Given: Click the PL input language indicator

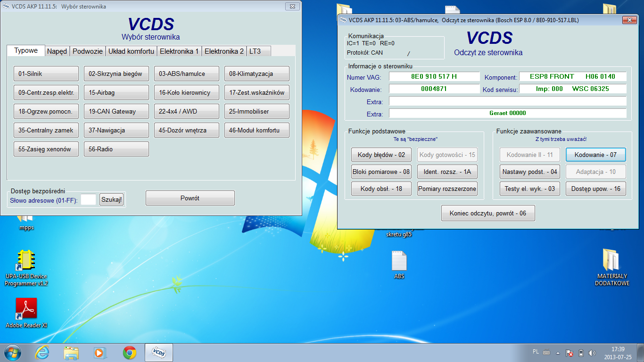Looking at the screenshot, I should (536, 352).
